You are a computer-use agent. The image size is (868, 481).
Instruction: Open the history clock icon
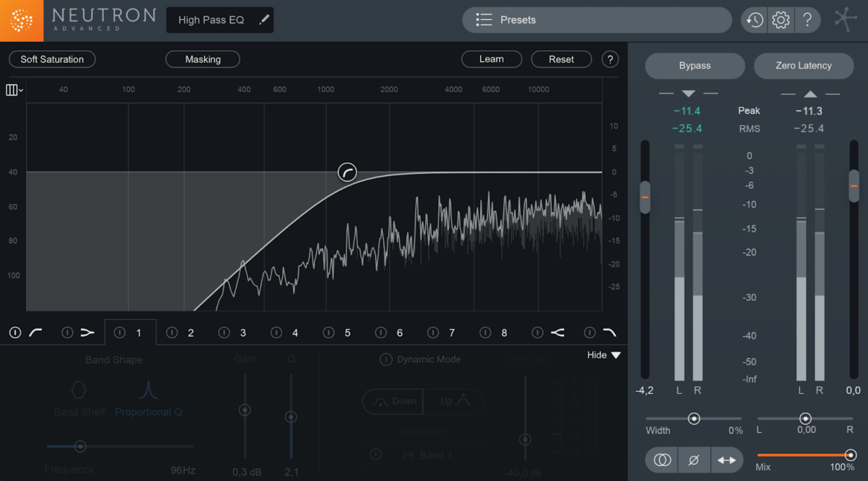[754, 20]
